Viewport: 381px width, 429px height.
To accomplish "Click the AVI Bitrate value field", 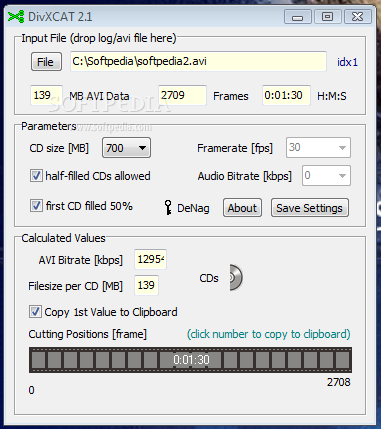I will pyautogui.click(x=150, y=259).
